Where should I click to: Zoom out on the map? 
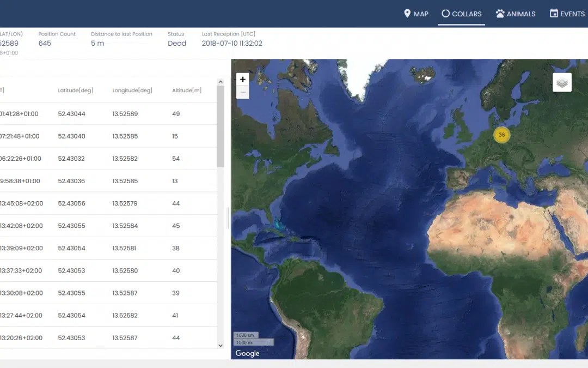tap(243, 93)
